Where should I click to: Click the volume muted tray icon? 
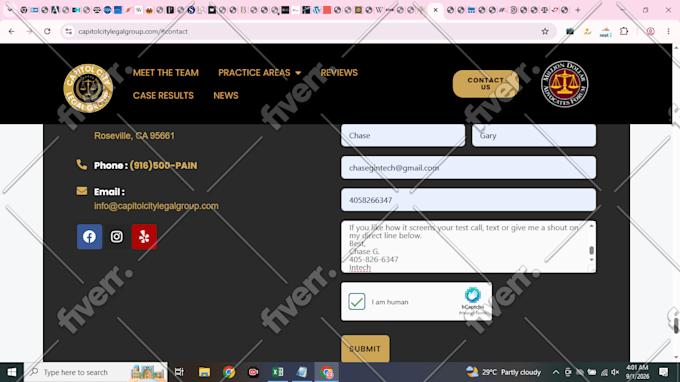click(x=615, y=372)
